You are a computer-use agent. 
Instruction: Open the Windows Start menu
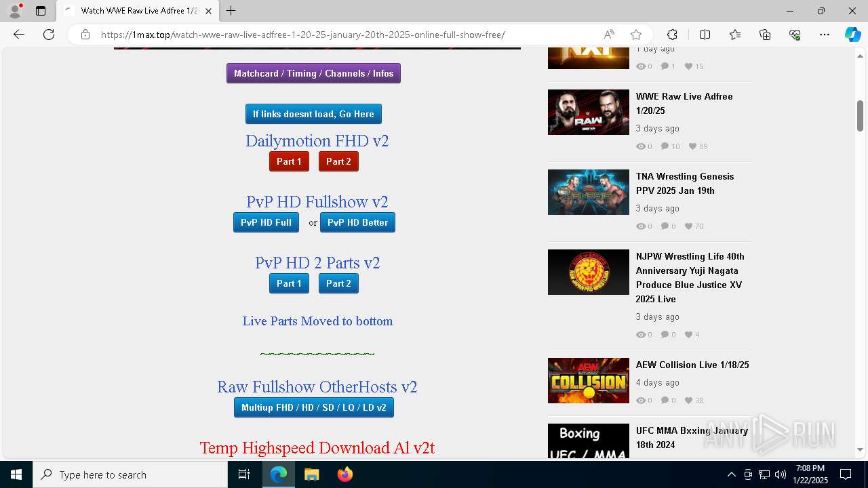16,474
